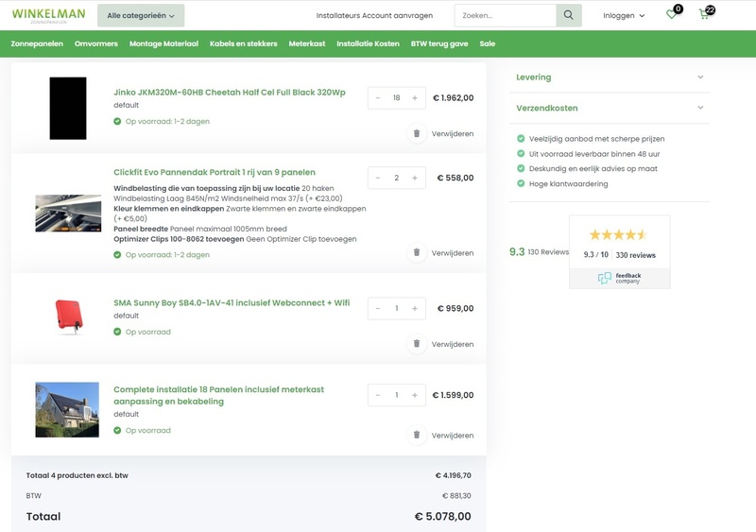
Task: Open Jinko JKM320M-60HB Cheetah product link
Action: 230,93
